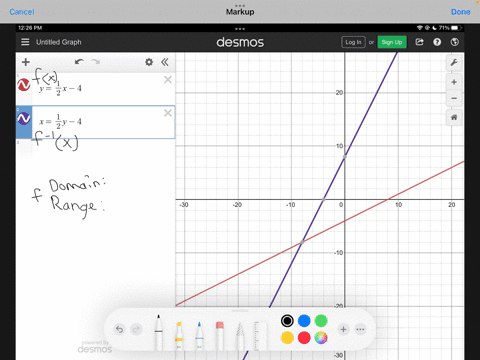Screen dimensions: 480x360
Task: Tap the Wi-Fi icon in status bar
Action: [x=420, y=28]
